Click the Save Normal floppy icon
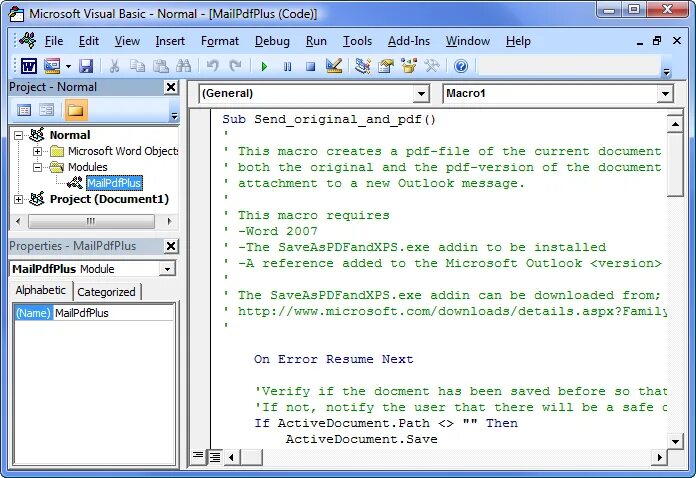696x478 pixels. point(86,67)
